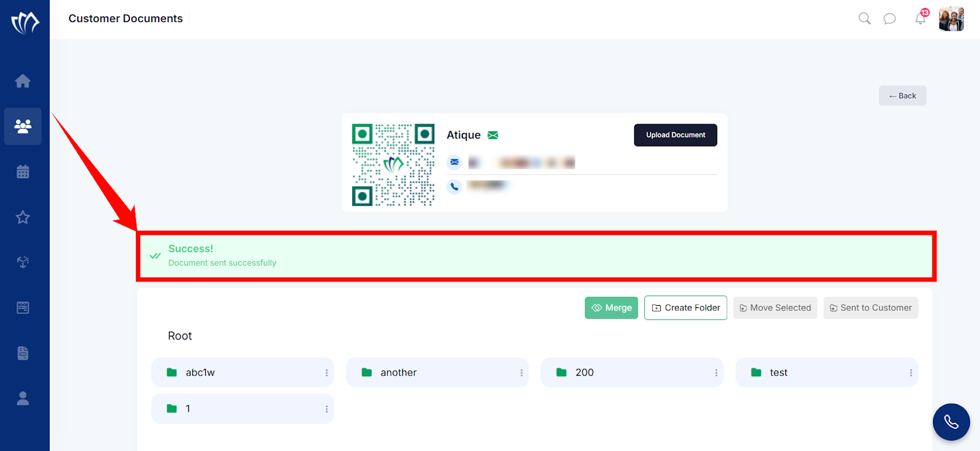
Task: Click the Document sent successfully message
Action: coord(222,263)
